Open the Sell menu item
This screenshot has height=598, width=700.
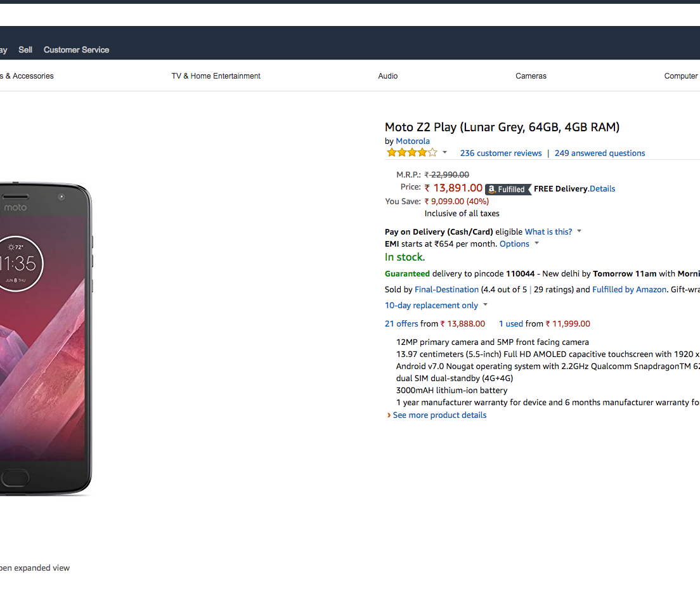25,49
